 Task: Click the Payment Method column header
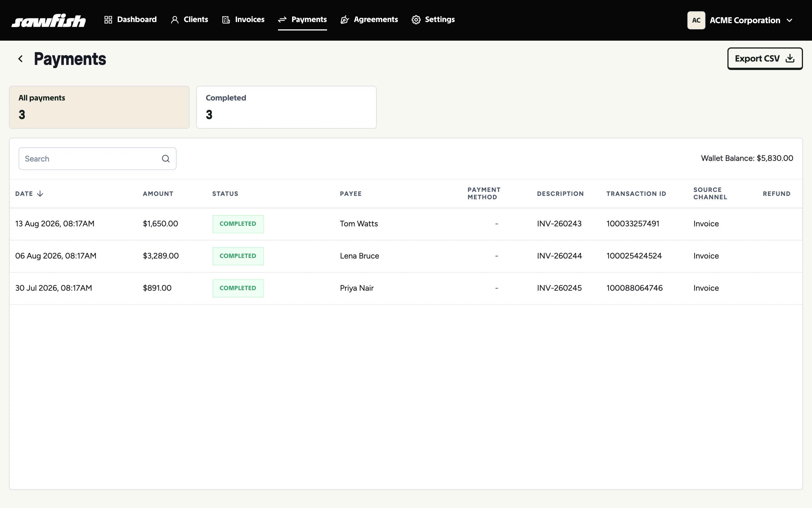point(484,194)
